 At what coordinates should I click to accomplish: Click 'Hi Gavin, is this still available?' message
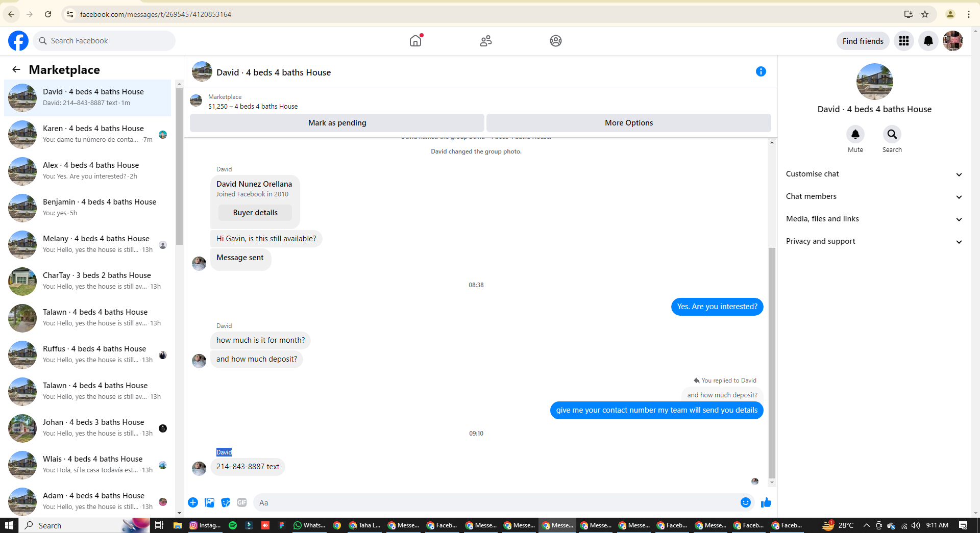[266, 239]
